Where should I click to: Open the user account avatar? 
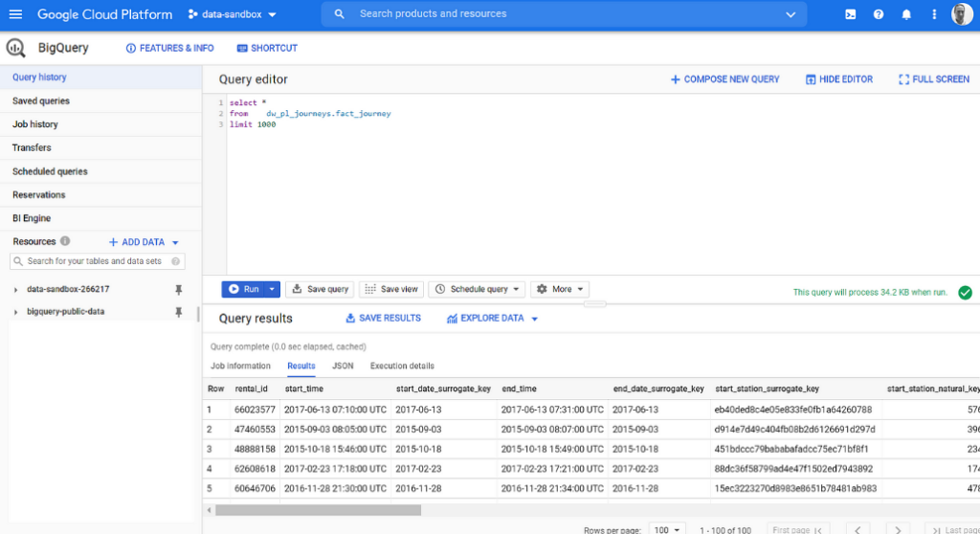[x=962, y=13]
